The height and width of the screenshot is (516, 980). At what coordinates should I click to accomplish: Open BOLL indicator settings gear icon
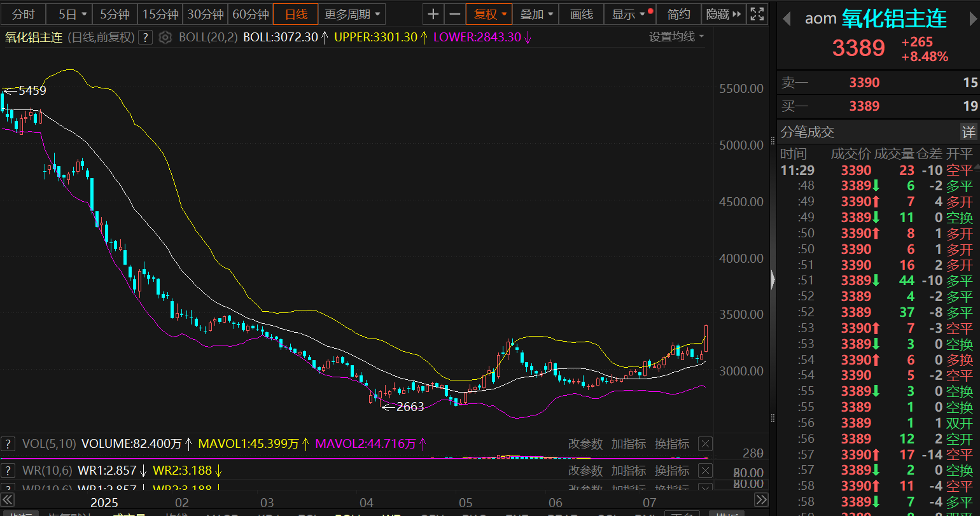(x=165, y=38)
